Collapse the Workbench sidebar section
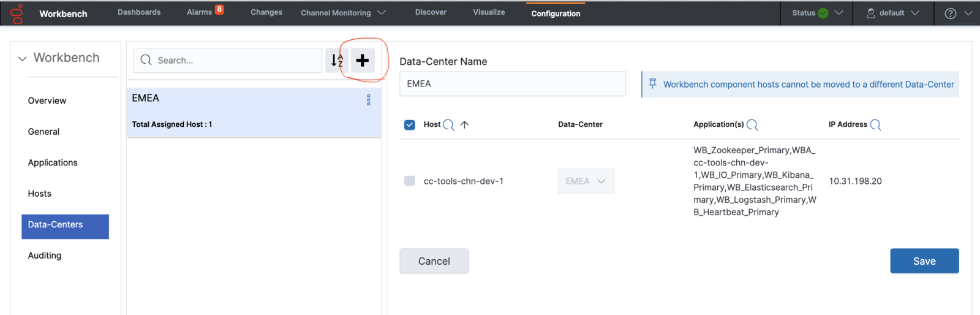Viewport: 980px width, 315px height. pyautogui.click(x=23, y=59)
